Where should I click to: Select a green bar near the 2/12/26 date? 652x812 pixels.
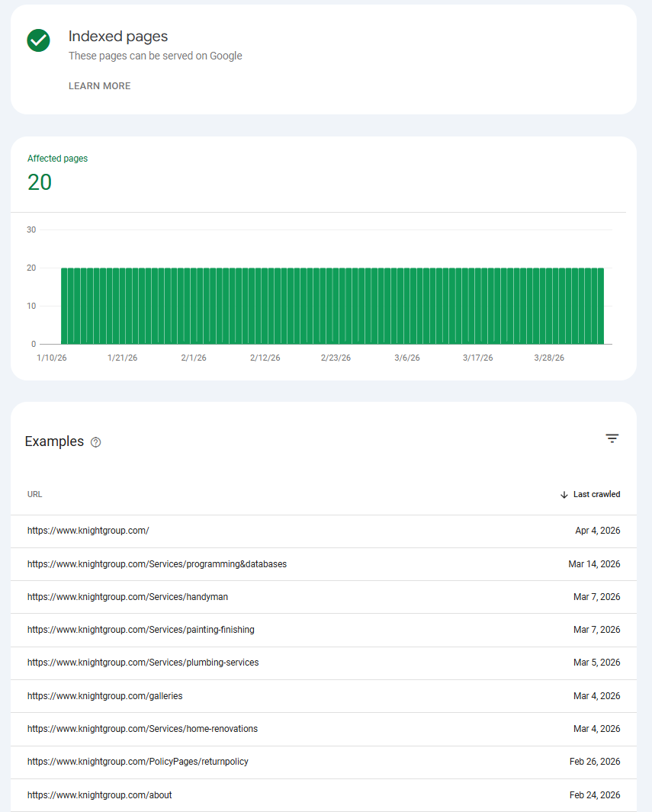(x=265, y=305)
